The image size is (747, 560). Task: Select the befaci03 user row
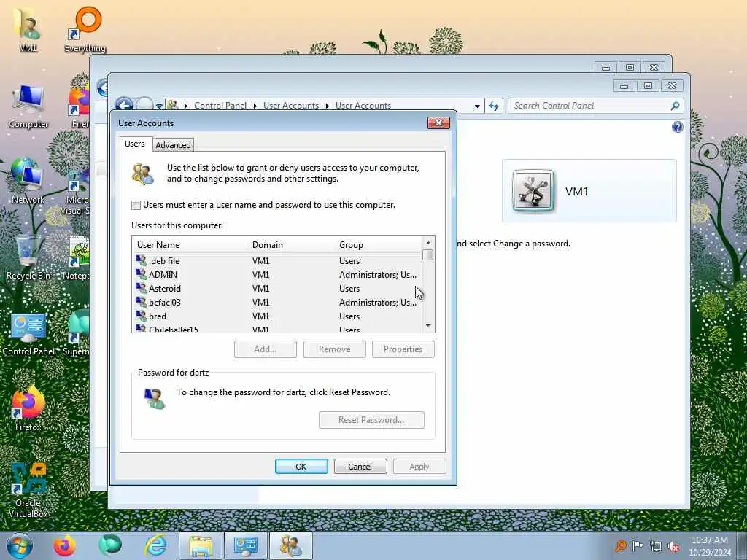point(277,303)
